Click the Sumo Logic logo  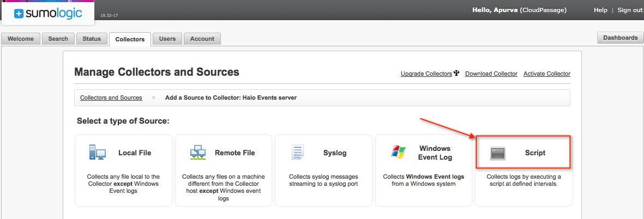48,13
